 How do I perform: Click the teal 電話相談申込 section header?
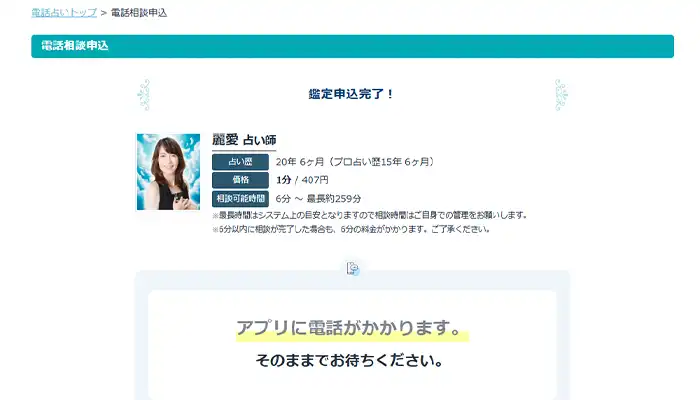pyautogui.click(x=352, y=46)
